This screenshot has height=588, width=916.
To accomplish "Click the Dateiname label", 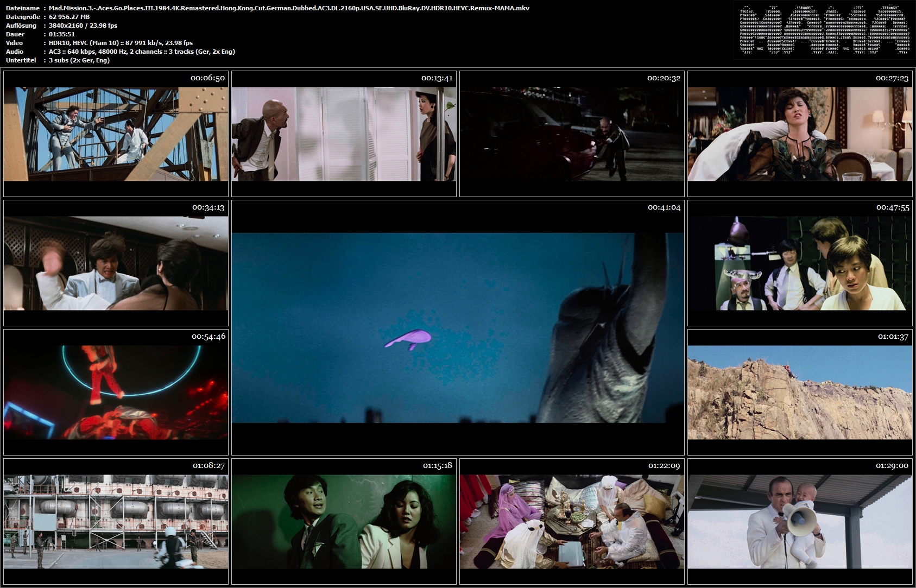I will pos(23,8).
